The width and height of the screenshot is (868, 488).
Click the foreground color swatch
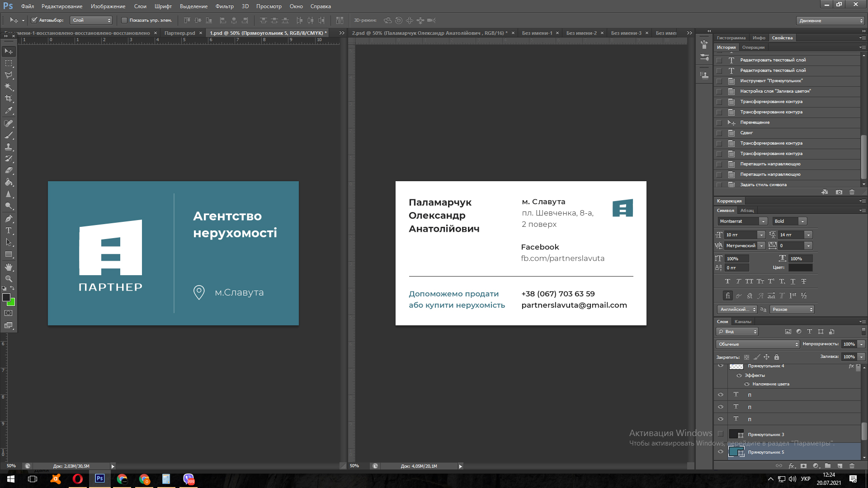click(6, 297)
